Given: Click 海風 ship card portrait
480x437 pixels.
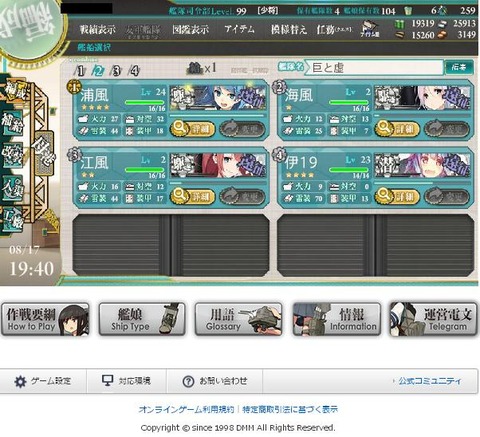Looking at the screenshot, I should pos(422,98).
